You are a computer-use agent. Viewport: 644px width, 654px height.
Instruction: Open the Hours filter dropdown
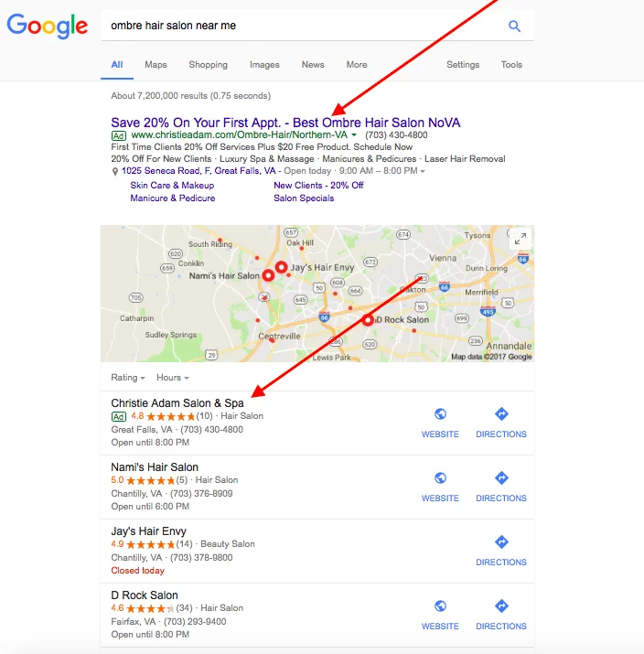click(x=173, y=378)
